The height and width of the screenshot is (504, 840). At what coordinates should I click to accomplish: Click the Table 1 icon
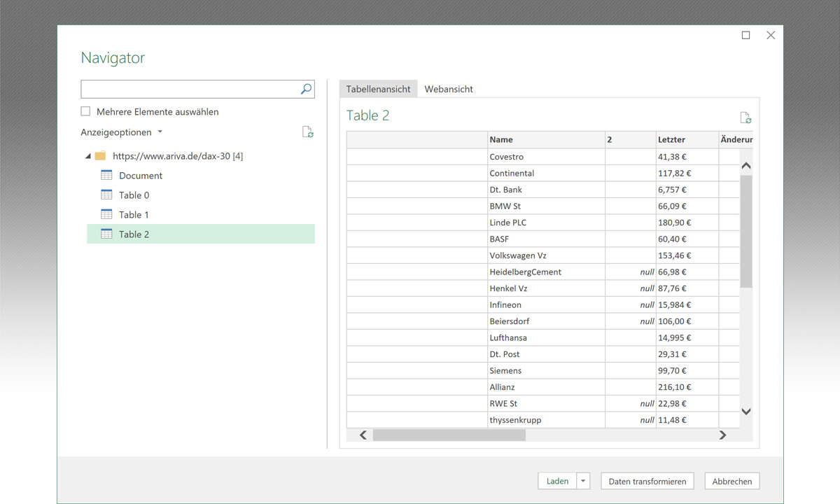[x=106, y=214]
